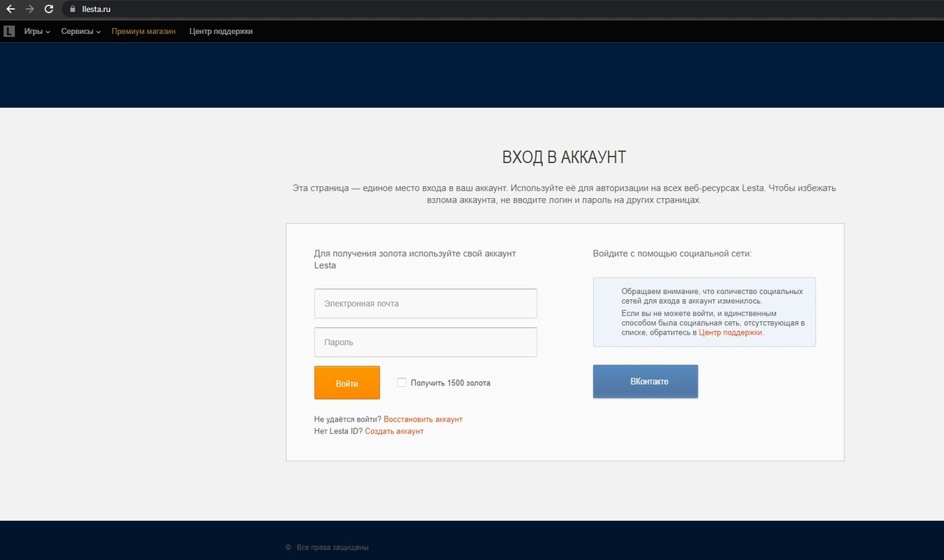Click the browser forward arrow
The image size is (944, 560).
[x=29, y=9]
